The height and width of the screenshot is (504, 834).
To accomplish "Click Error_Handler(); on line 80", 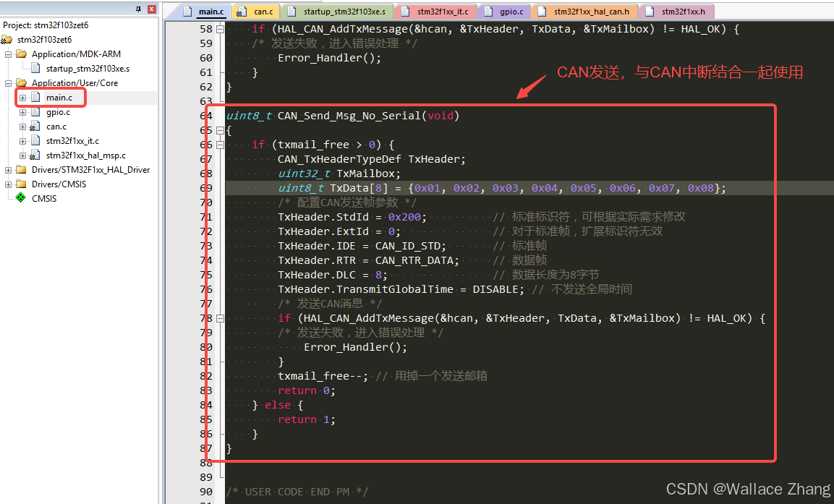I will point(356,347).
